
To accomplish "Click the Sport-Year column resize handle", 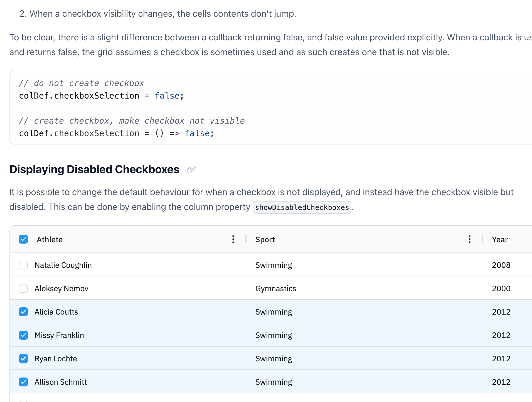I will (x=482, y=239).
